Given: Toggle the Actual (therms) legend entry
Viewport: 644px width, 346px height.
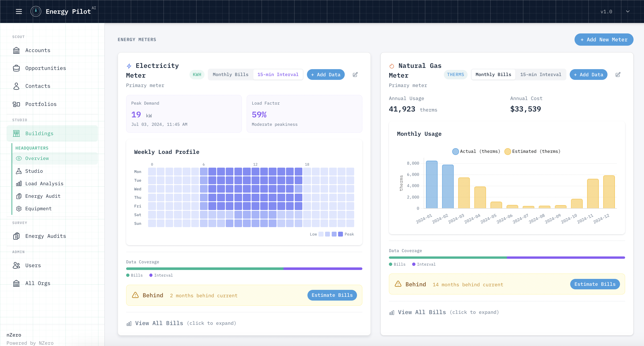Looking at the screenshot, I should (476, 151).
